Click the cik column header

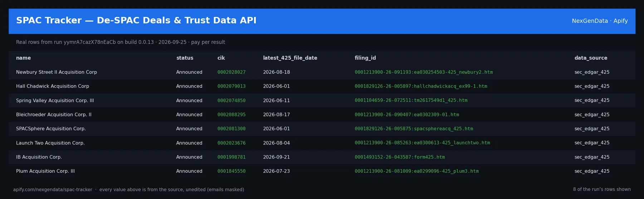click(x=221, y=58)
